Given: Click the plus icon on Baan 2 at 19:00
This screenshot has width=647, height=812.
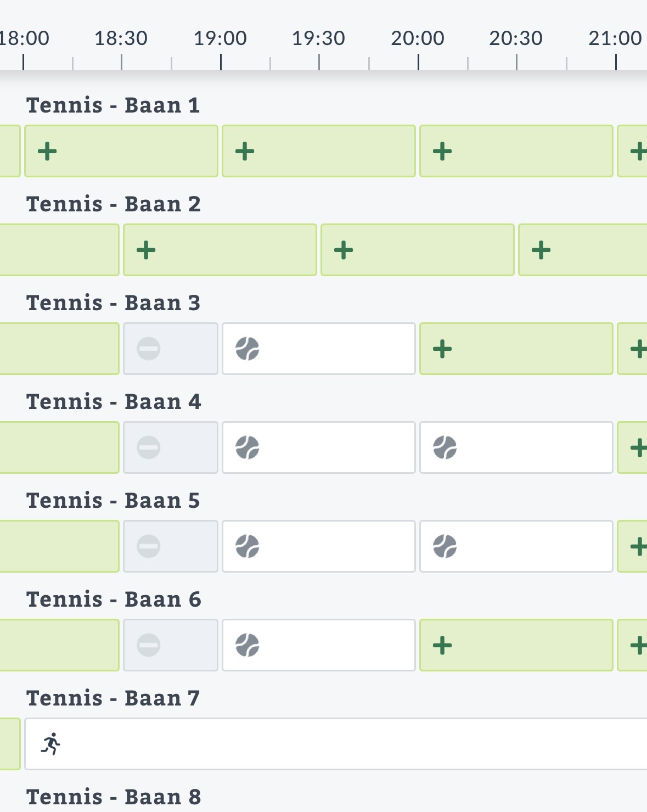Looking at the screenshot, I should pyautogui.click(x=146, y=250).
